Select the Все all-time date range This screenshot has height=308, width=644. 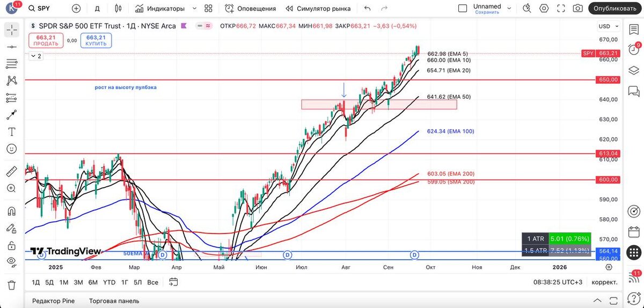153,282
